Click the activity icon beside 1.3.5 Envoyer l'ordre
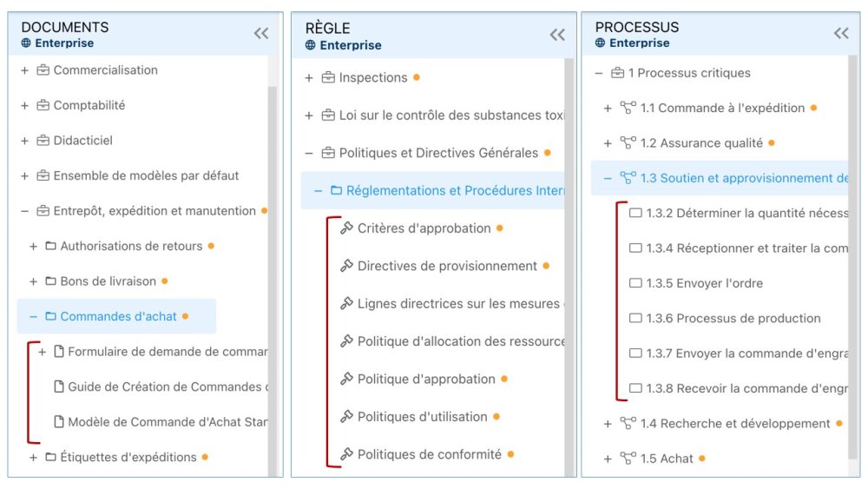 pos(635,283)
